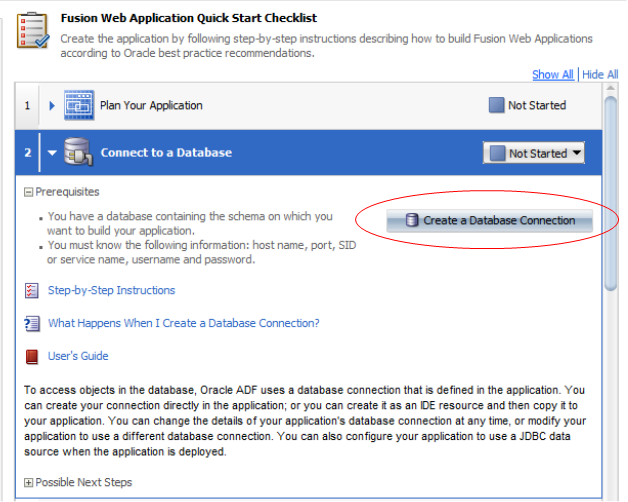This screenshot has width=628, height=502.
Task: Click the Hide All link
Action: [600, 75]
